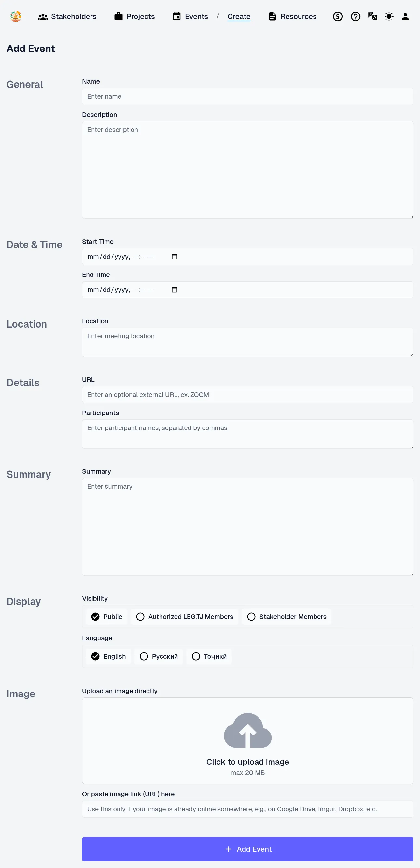
Task: Select Authorized LEG.TJ Members visibility
Action: 184,617
